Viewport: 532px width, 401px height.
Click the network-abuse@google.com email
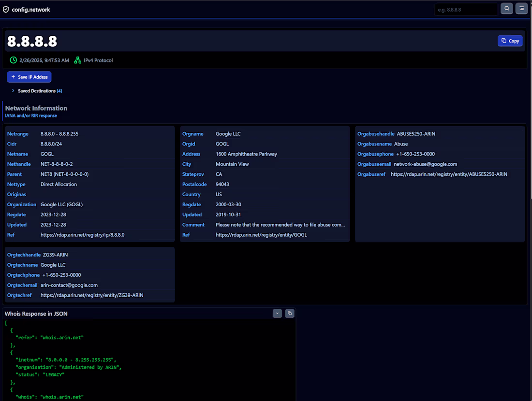coord(426,164)
